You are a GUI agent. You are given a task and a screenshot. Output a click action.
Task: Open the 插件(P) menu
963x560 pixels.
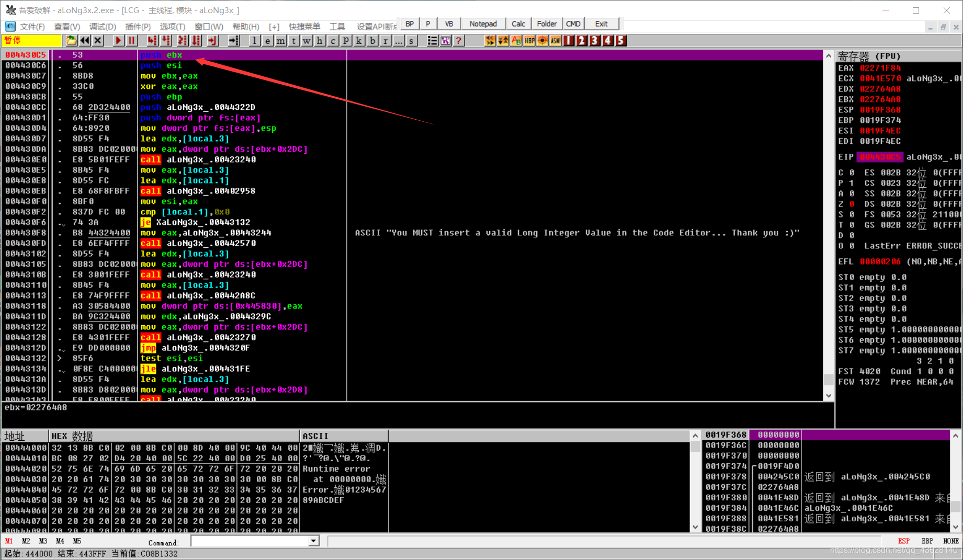pos(138,26)
